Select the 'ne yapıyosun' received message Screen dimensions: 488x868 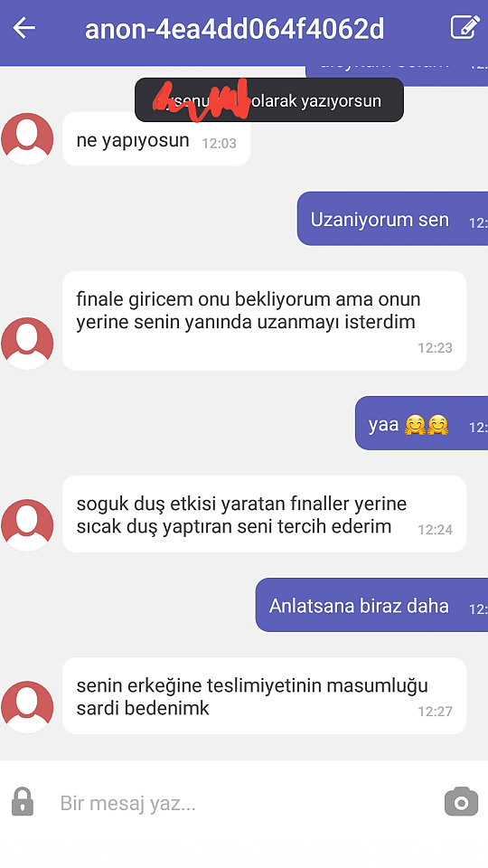(156, 139)
